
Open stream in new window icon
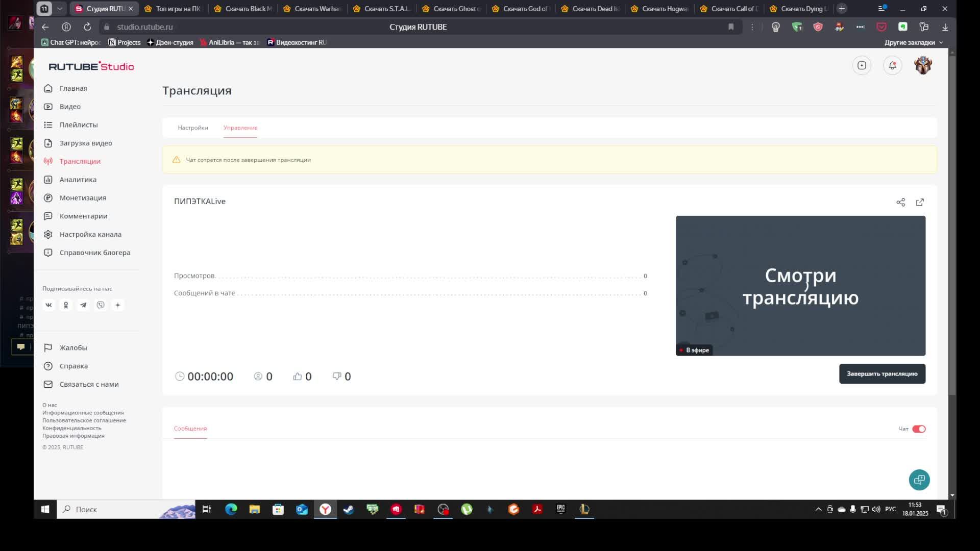click(920, 203)
